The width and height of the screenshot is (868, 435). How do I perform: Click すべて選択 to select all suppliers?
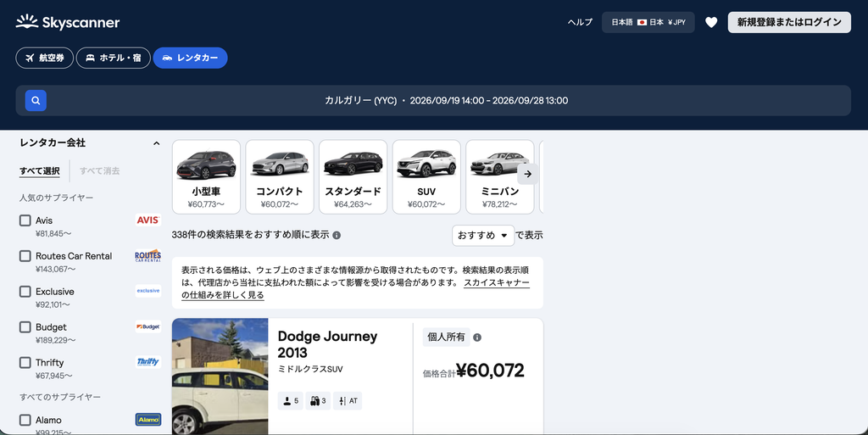click(40, 171)
